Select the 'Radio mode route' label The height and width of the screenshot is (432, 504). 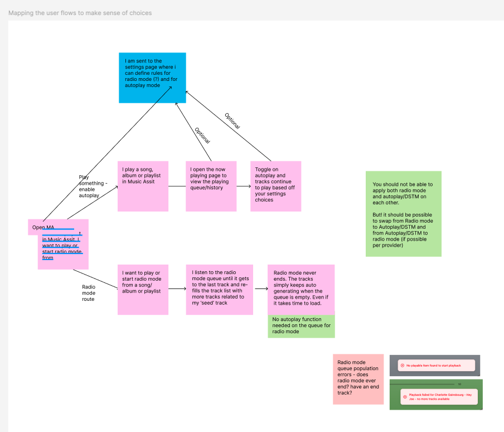tap(89, 292)
